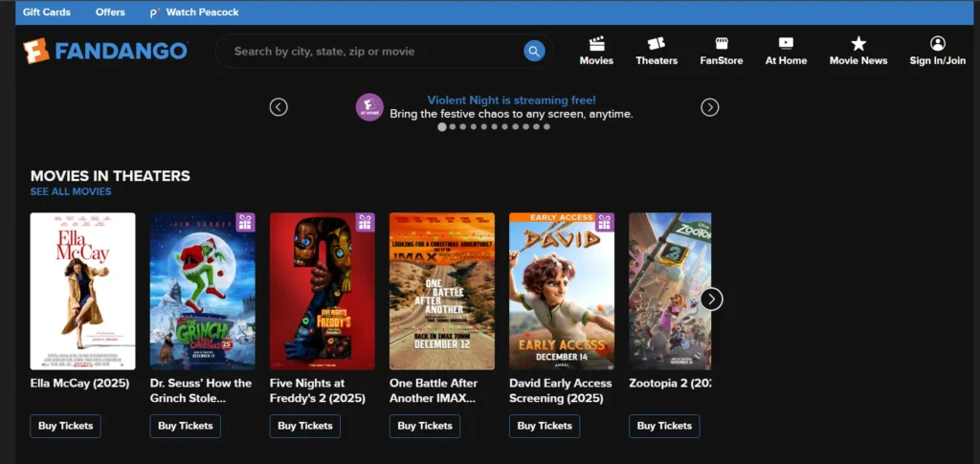The width and height of the screenshot is (980, 464).
Task: Select the sixth promo carousel dot
Action: pos(495,127)
